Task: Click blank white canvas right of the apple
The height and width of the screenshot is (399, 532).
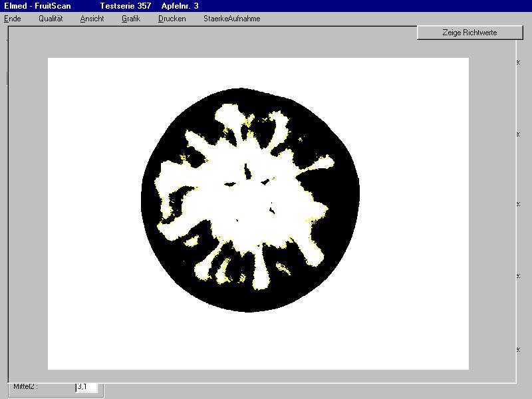Action: pos(412,199)
